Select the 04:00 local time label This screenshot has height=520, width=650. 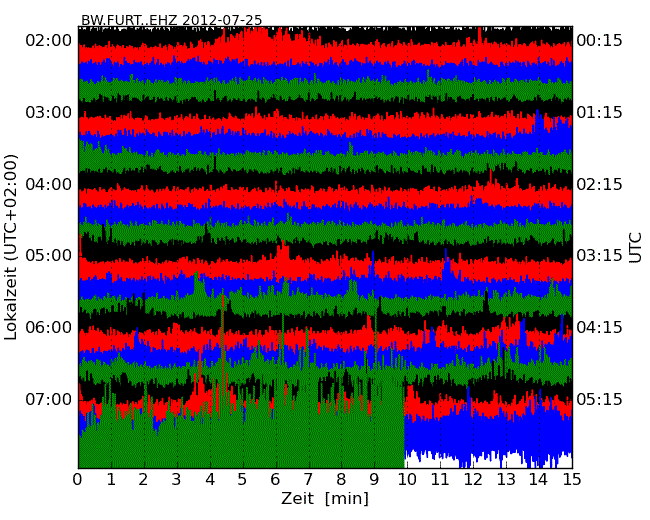(x=49, y=184)
